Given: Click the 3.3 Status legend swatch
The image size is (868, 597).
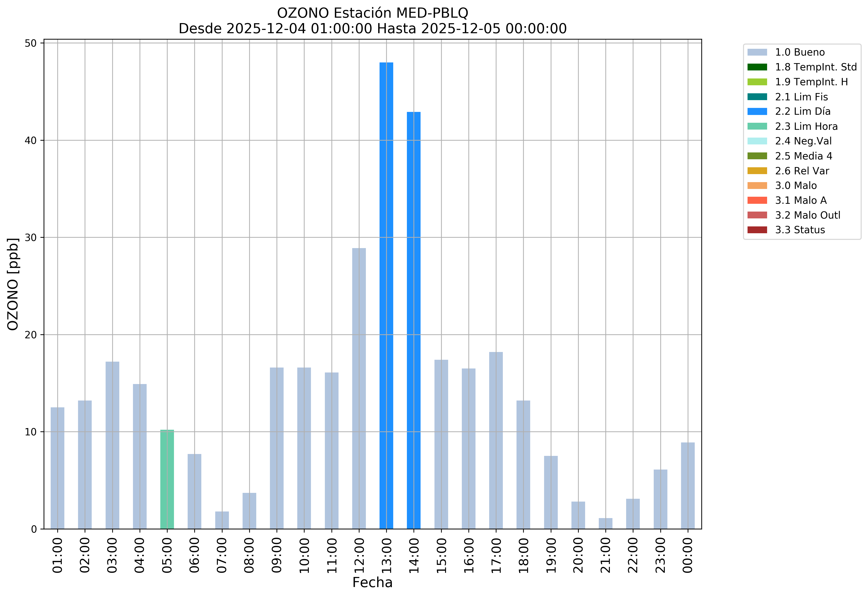Looking at the screenshot, I should pos(757,230).
